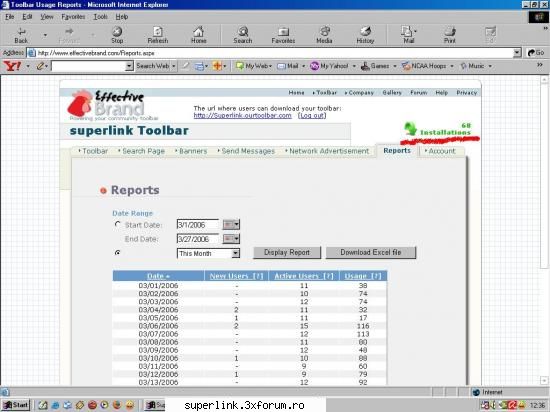Sort by the New Users column header
Image resolution: width=550 pixels, height=412 pixels.
pyautogui.click(x=236, y=276)
